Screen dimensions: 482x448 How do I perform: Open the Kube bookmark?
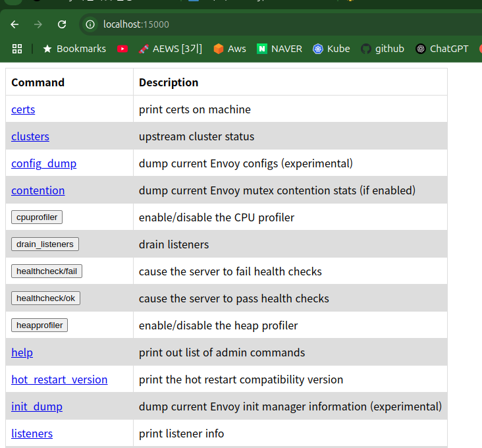coord(331,49)
